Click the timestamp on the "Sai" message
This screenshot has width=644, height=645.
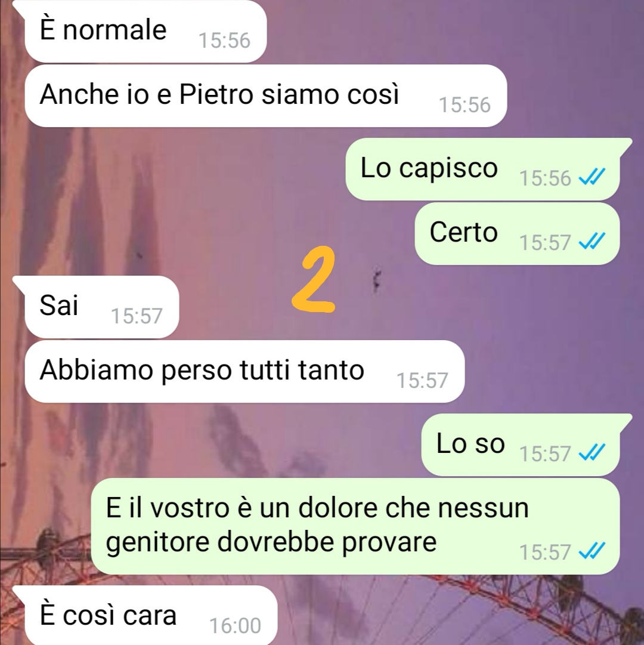point(137,316)
